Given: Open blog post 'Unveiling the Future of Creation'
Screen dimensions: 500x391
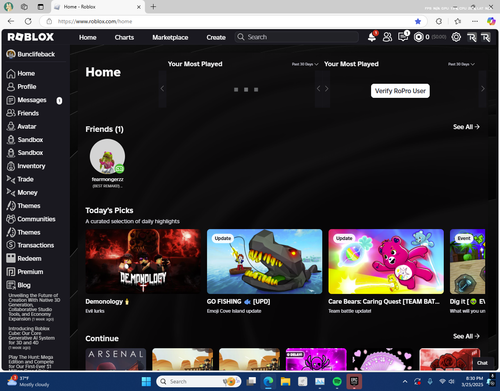Looking at the screenshot, I should pos(33,307).
